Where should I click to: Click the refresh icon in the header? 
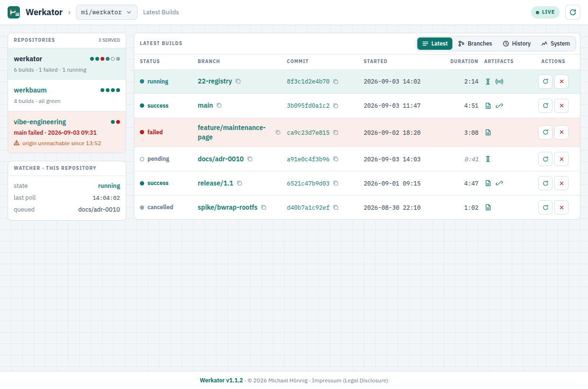click(573, 12)
